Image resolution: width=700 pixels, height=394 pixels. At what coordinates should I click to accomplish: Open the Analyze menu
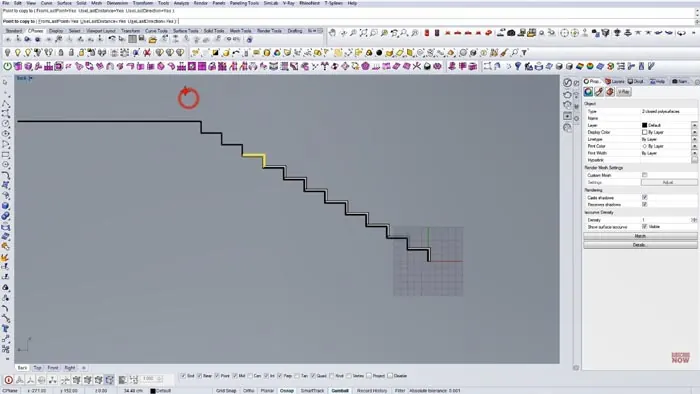click(181, 3)
